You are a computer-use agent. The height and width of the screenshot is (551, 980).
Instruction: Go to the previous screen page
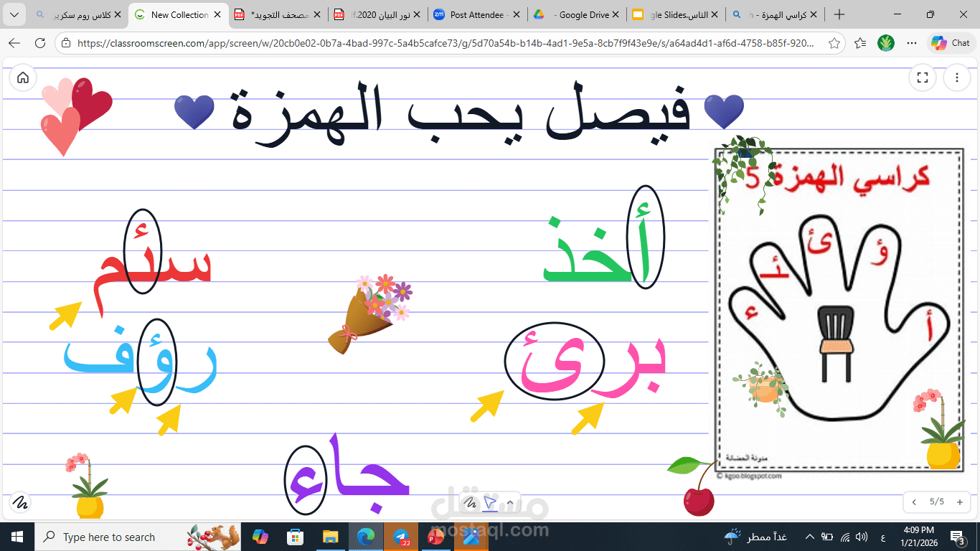914,501
